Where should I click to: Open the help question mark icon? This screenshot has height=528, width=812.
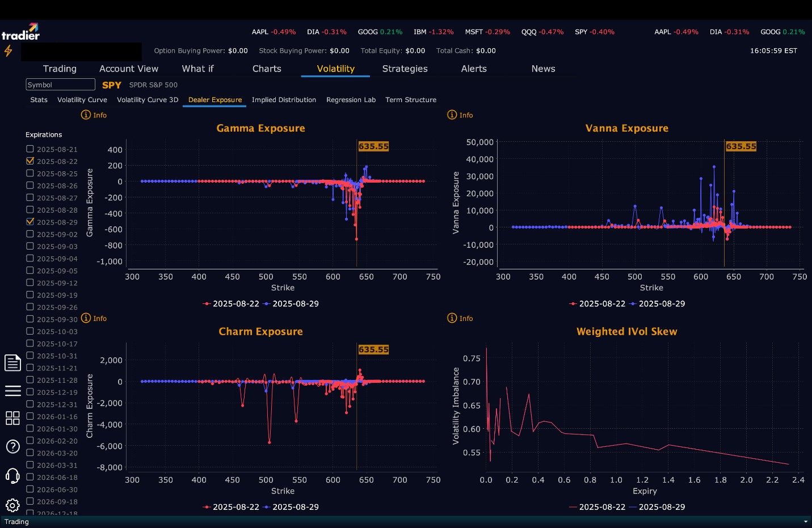(x=12, y=446)
